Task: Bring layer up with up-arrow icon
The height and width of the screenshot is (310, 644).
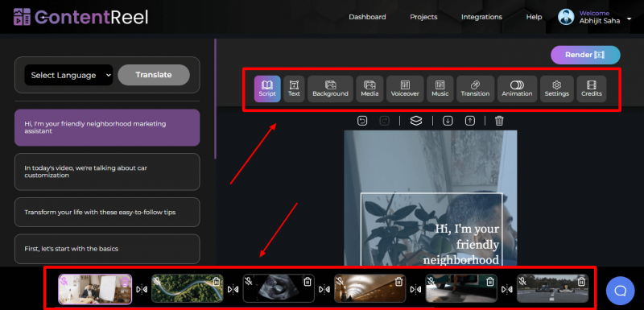Action: point(470,121)
